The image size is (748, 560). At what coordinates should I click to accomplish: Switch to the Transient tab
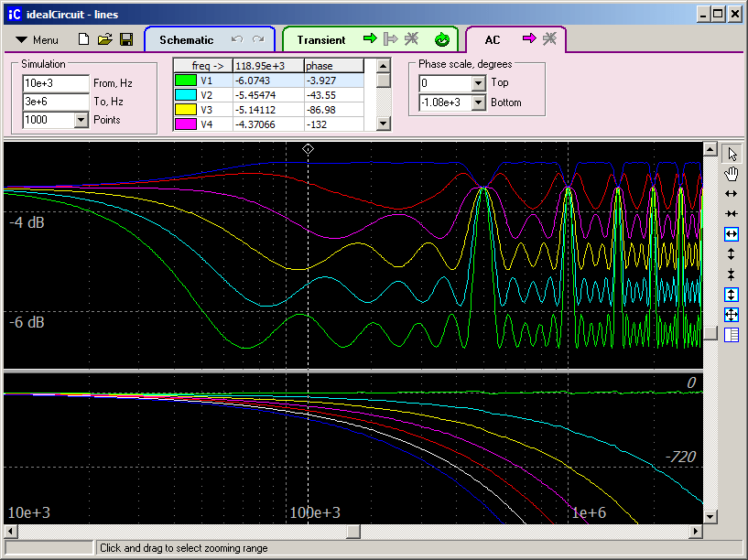click(x=320, y=39)
